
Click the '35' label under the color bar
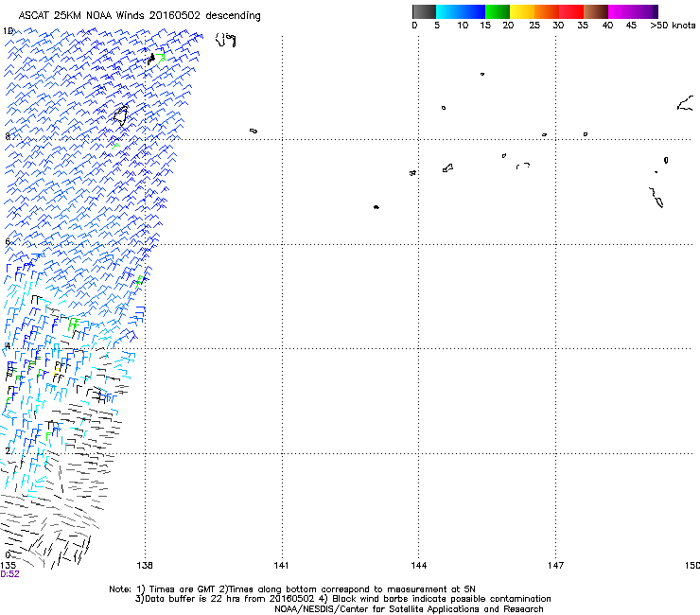583,25
